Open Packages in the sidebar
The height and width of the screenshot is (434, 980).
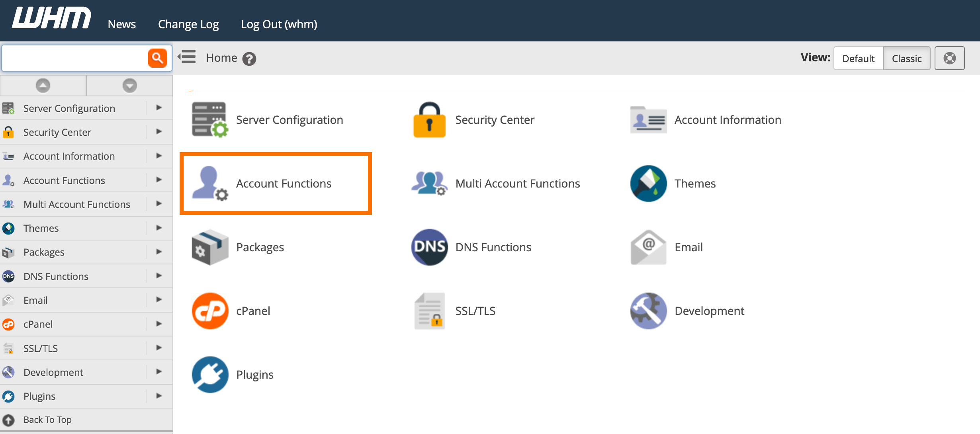pos(44,252)
